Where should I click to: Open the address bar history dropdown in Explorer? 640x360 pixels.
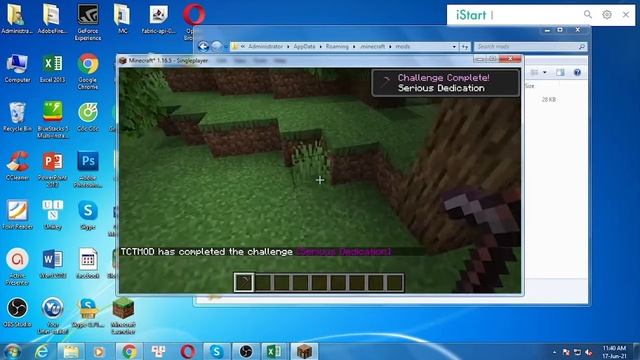pyautogui.click(x=454, y=47)
